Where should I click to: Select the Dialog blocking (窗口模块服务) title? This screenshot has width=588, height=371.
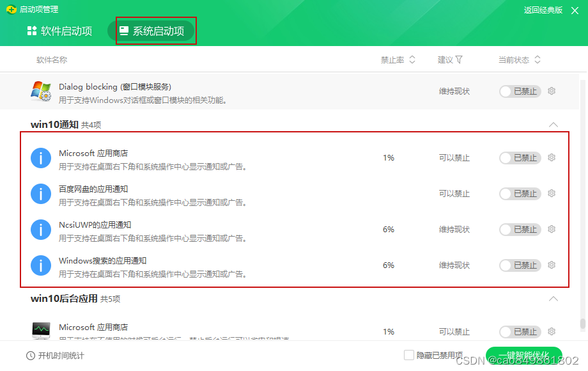(115, 86)
